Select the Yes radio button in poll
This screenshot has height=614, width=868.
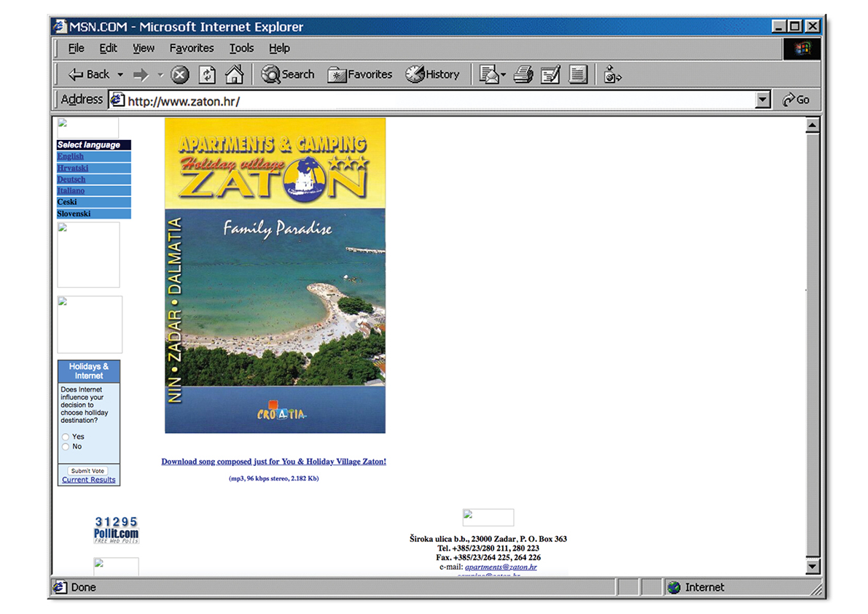tap(66, 437)
